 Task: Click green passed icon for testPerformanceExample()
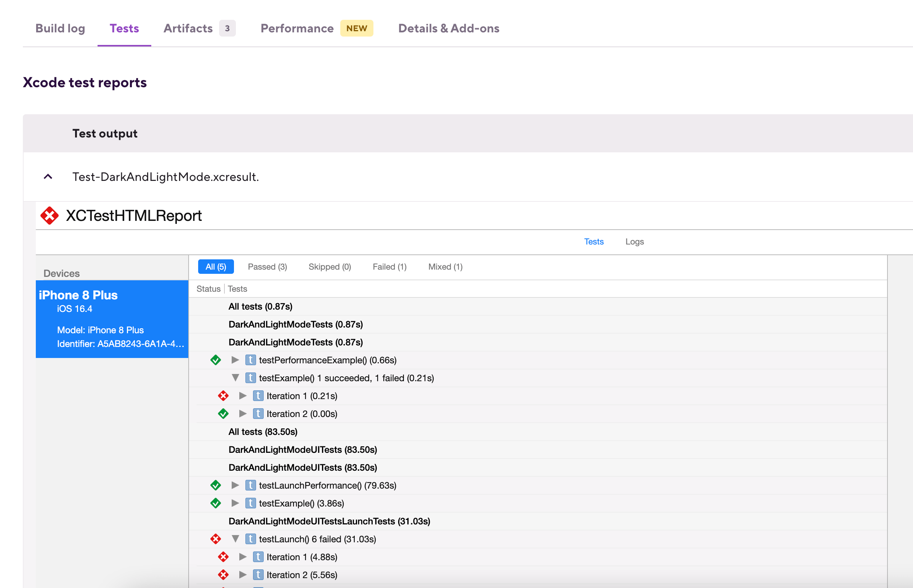click(x=215, y=360)
